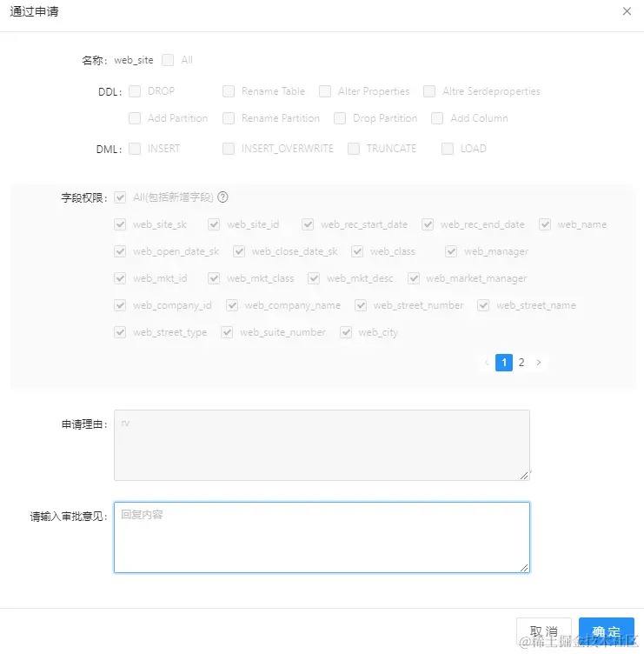Grab the 审批意见 textarea resize handle
Viewport: 644px width, 654px height.
click(524, 568)
